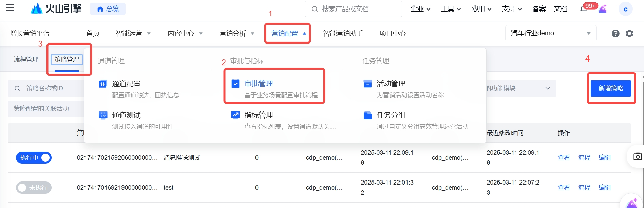Click the strategy name test
This screenshot has width=644, height=208.
[x=168, y=188]
